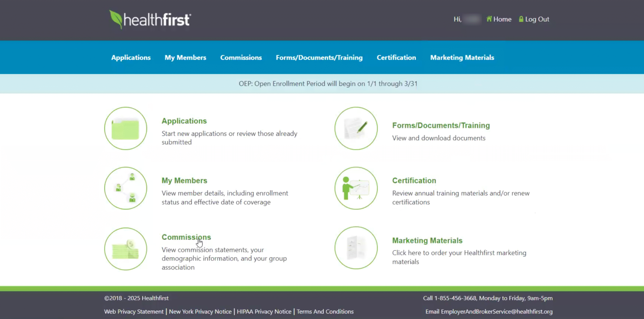Select Certification in the navigation bar

pos(396,58)
